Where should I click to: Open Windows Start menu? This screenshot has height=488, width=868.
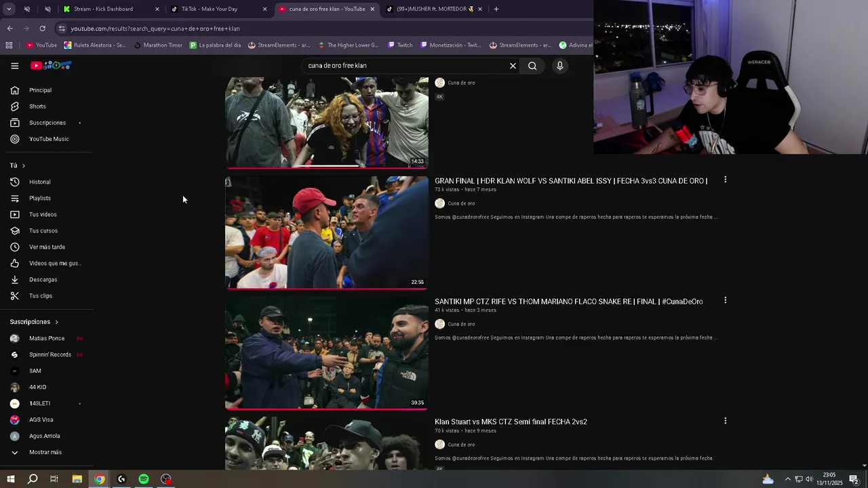[x=10, y=479]
